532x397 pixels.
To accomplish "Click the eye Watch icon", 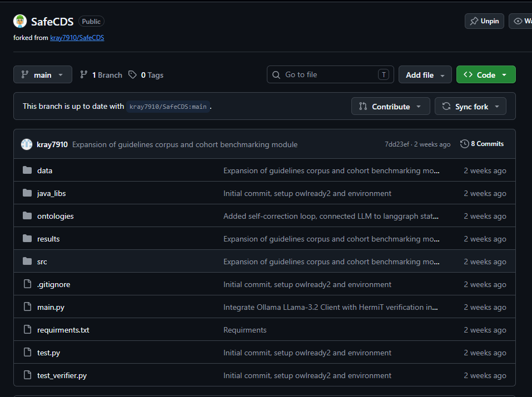I will point(518,21).
